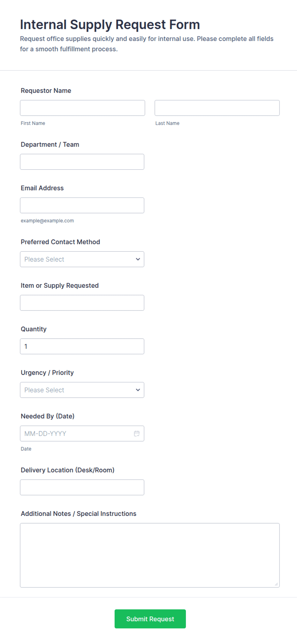The image size is (297, 644).
Task: Focus the First Name input field
Action: 82,108
